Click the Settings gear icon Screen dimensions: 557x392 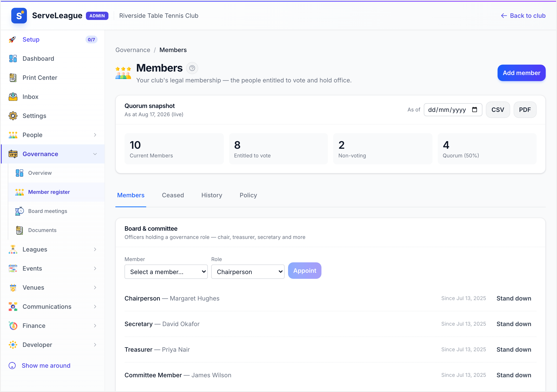click(x=13, y=116)
